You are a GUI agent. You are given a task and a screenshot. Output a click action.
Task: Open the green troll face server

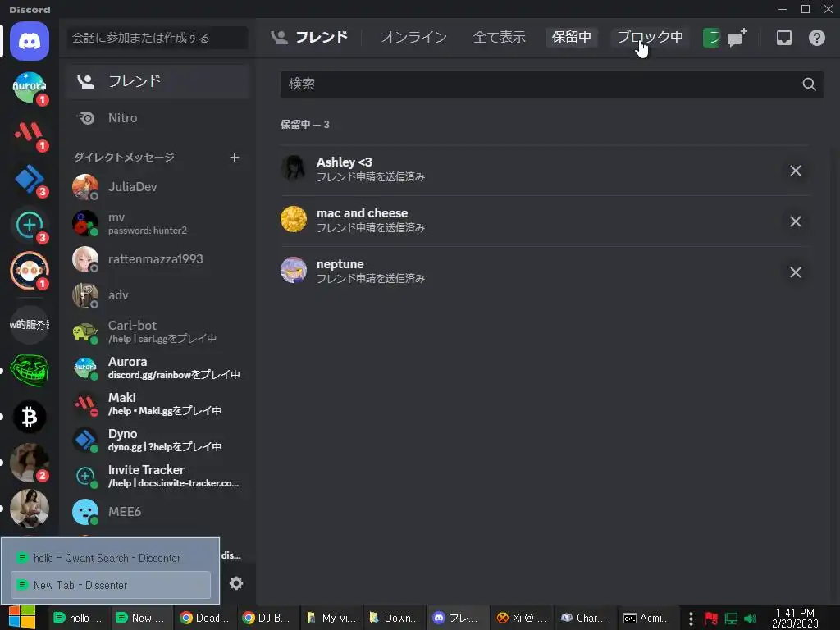click(30, 370)
